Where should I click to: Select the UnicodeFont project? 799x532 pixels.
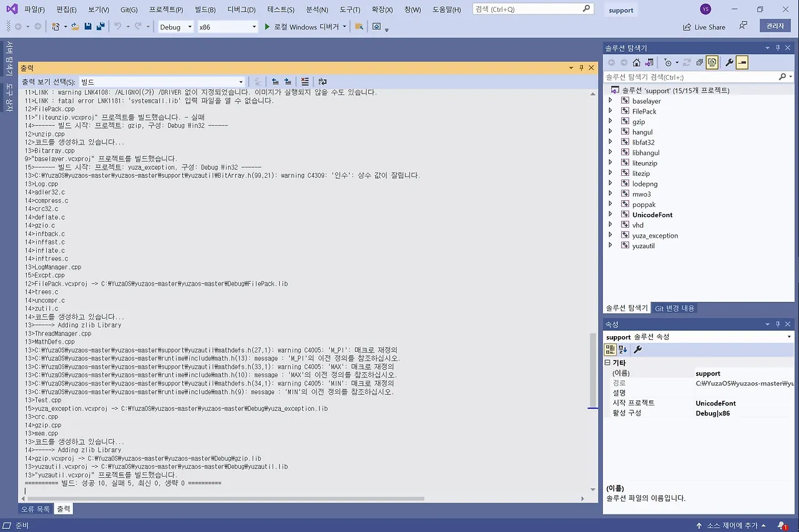(652, 215)
